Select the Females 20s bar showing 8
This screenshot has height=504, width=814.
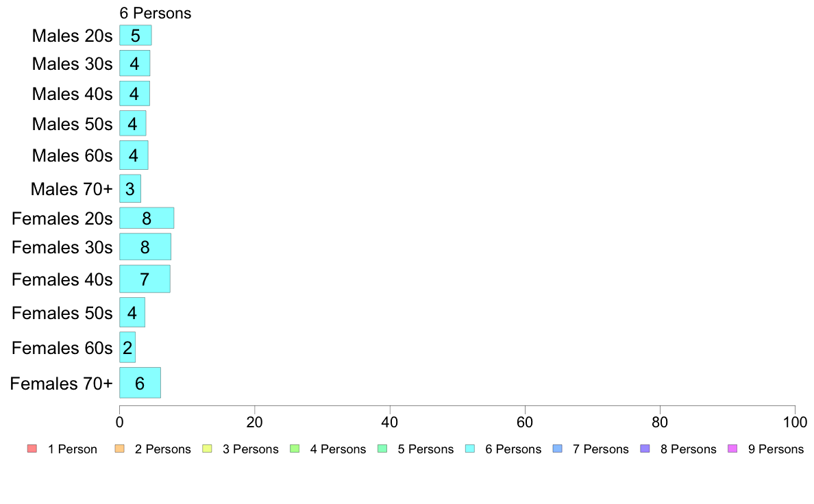pyautogui.click(x=147, y=218)
